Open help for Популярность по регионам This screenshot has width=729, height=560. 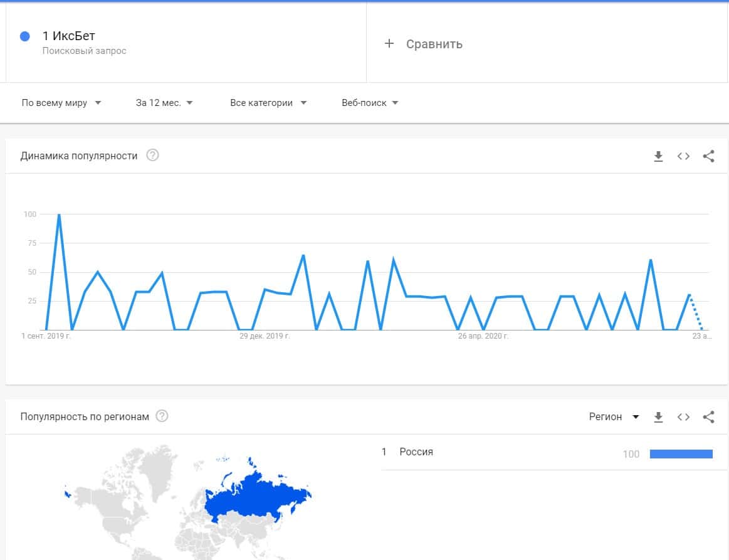(x=162, y=416)
